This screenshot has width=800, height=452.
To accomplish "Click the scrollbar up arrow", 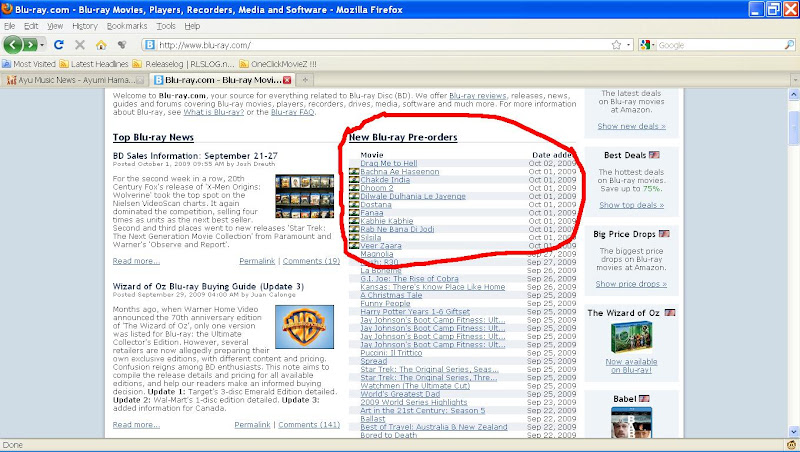I will [x=793, y=94].
